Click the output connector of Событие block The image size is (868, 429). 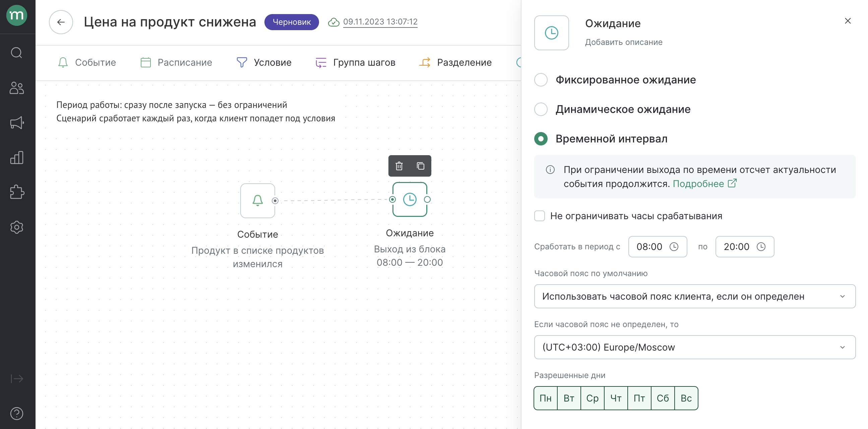click(275, 201)
